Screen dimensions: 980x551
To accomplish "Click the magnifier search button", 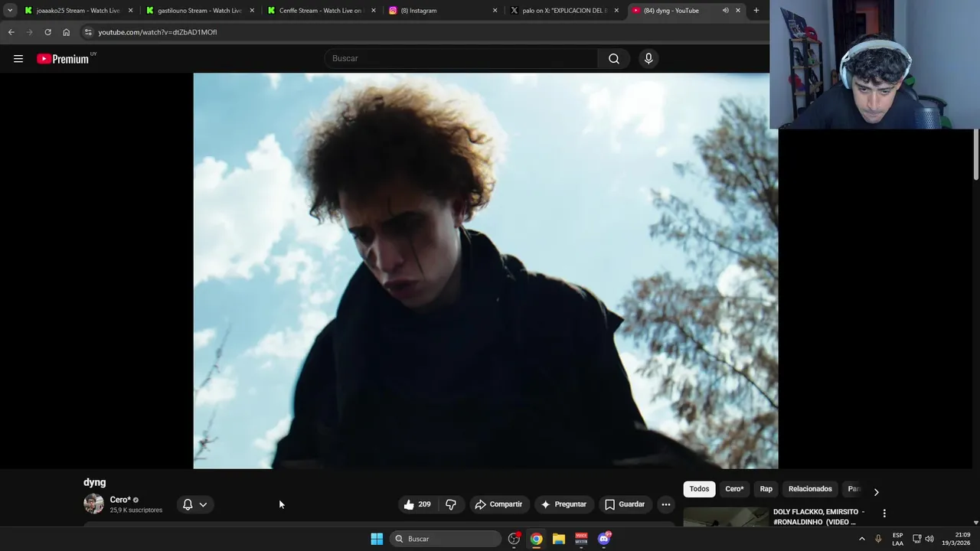I will click(614, 59).
